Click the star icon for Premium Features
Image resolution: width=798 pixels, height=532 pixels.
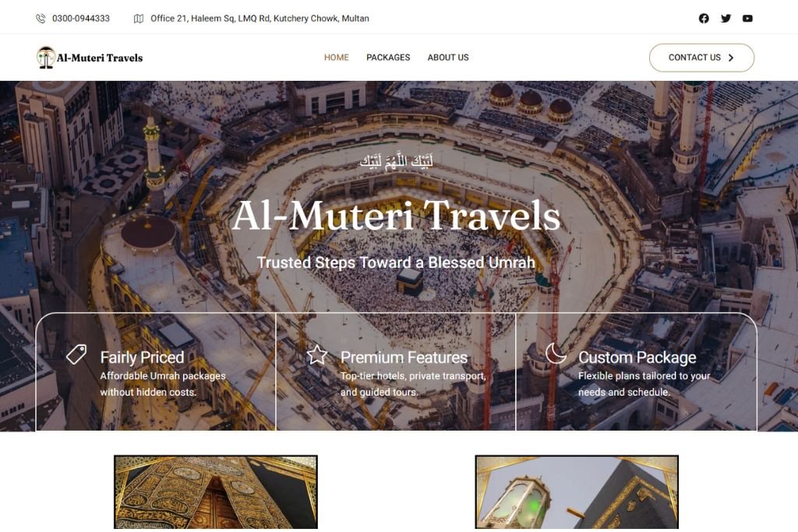[x=317, y=354]
